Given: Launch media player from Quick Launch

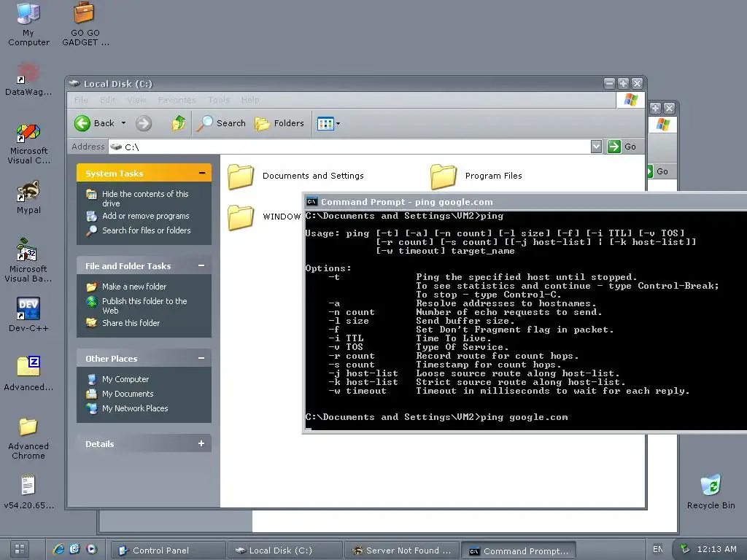Looking at the screenshot, I should coord(92,549).
